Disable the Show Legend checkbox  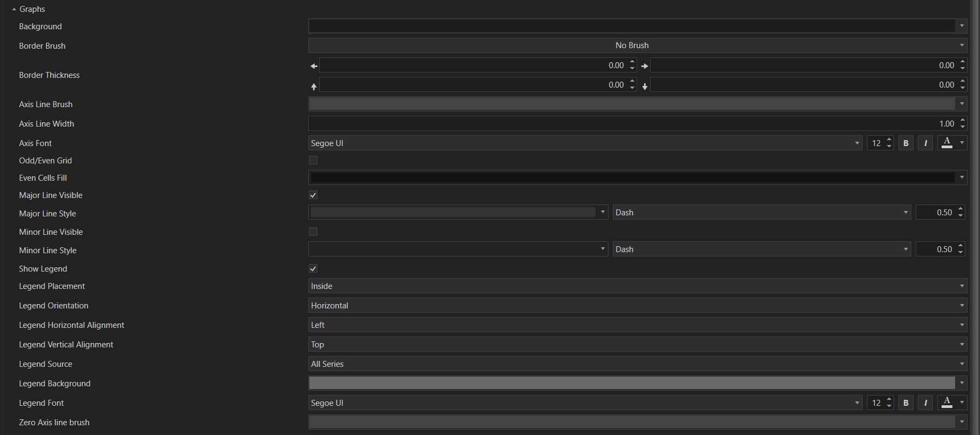[313, 268]
